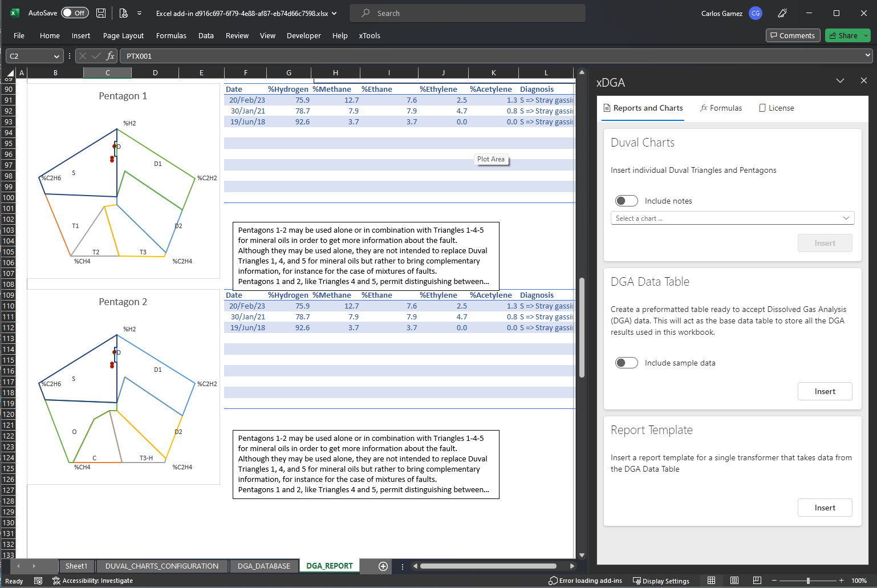Click the Share button
The height and width of the screenshot is (588, 877).
[x=843, y=35]
